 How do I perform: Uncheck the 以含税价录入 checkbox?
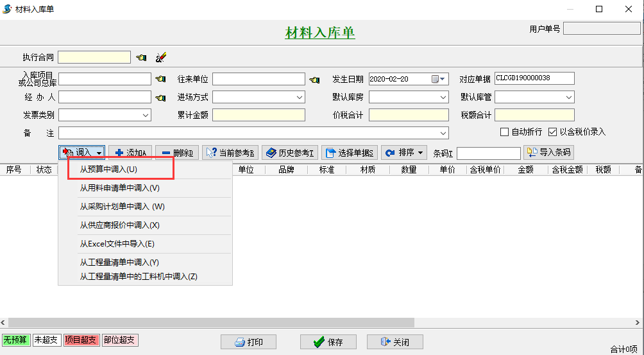click(552, 132)
